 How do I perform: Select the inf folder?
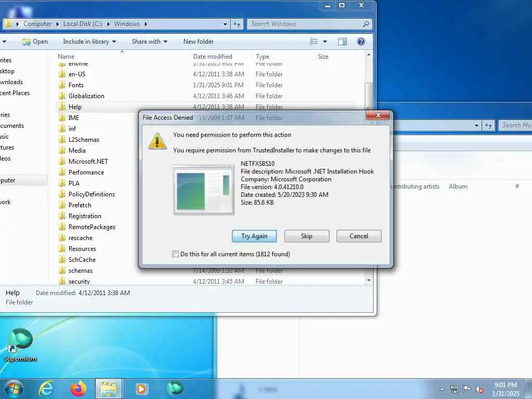click(x=72, y=129)
